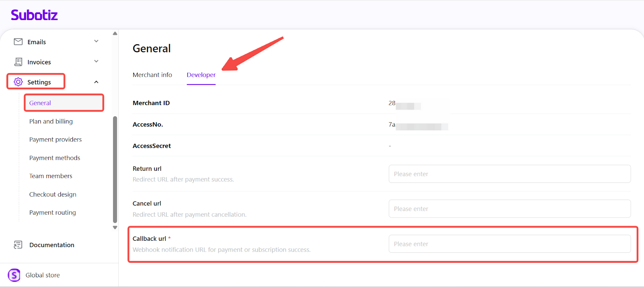Screen dimensions: 644x287
Task: Collapse the Settings menu chevron
Action: pos(96,82)
